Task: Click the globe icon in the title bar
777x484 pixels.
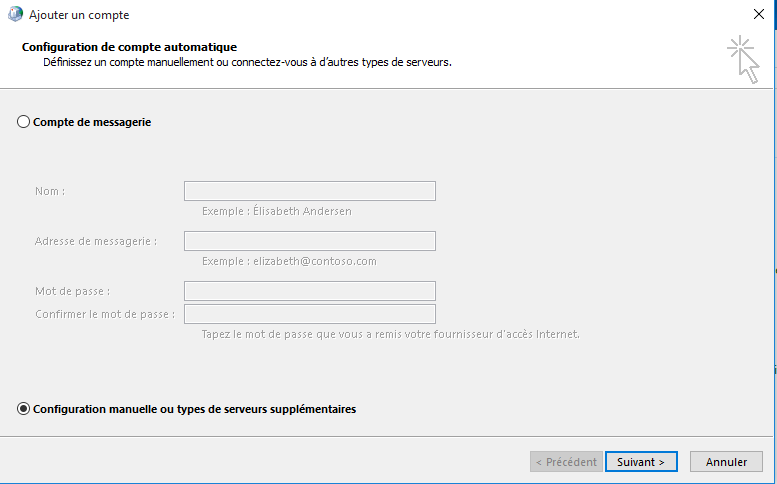Action: (x=13, y=15)
